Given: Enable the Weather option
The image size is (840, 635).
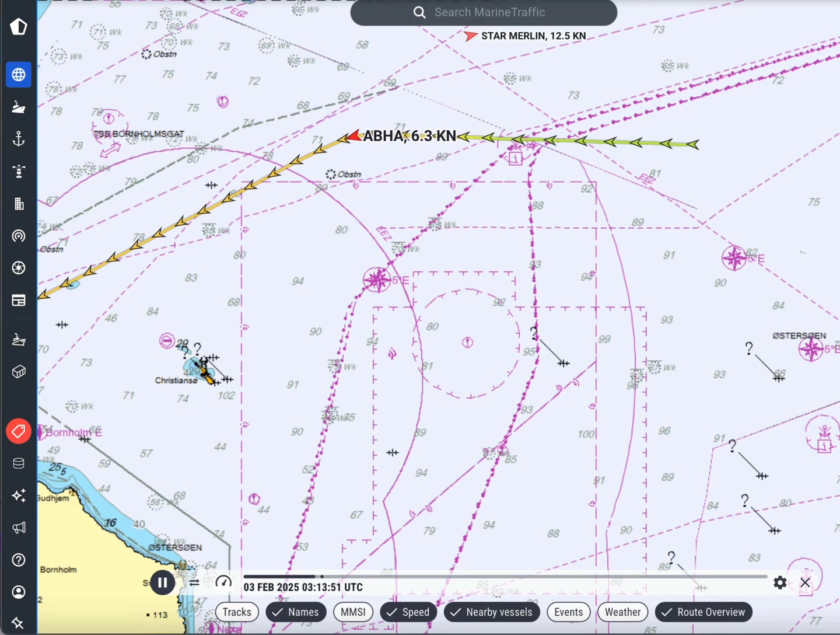Looking at the screenshot, I should click(622, 612).
